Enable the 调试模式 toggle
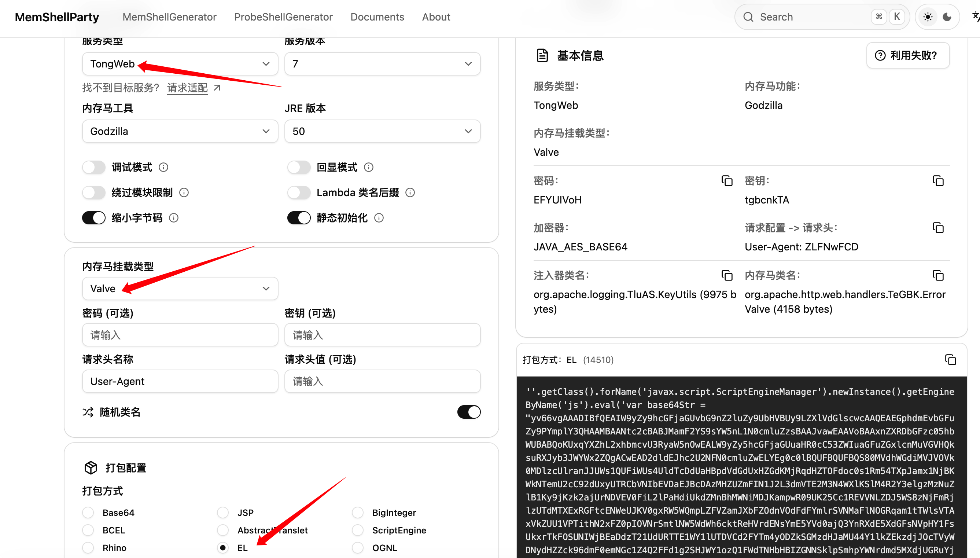The image size is (980, 558). [94, 168]
